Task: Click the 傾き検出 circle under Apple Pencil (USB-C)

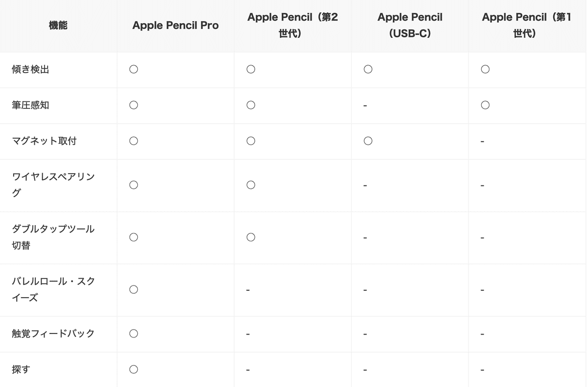Action: 368,70
